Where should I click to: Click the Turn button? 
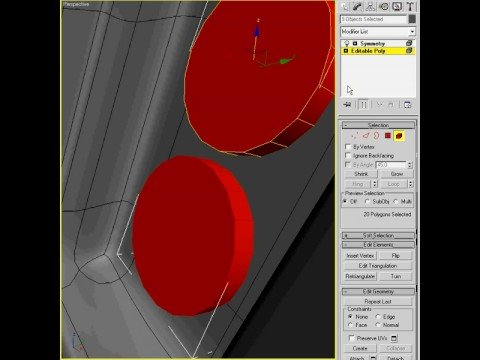tap(396, 276)
